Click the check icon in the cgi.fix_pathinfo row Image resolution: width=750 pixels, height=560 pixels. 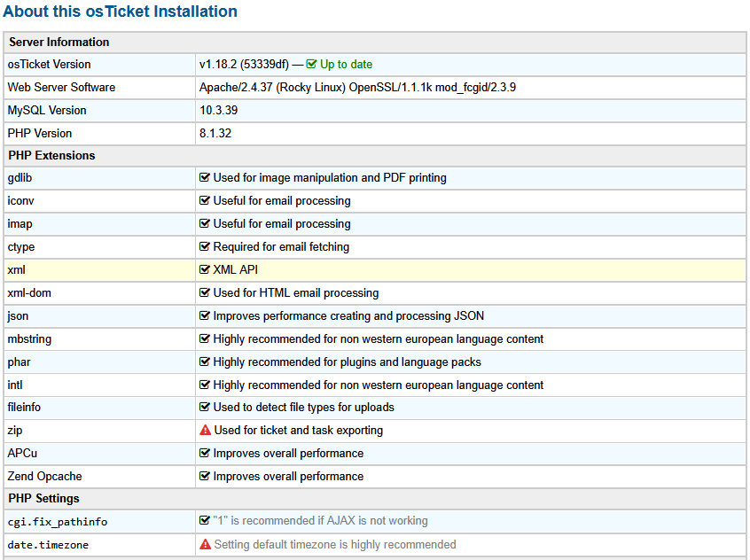click(205, 520)
